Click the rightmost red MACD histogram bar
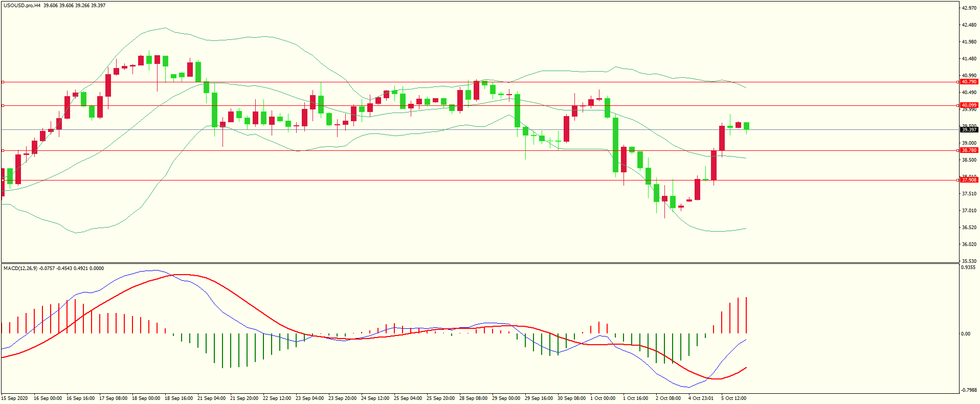Screen dimensions: 980x404 (x=746, y=315)
